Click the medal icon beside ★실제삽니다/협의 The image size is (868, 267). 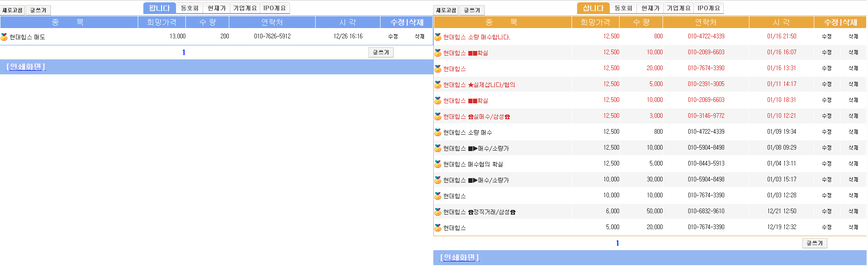click(438, 85)
